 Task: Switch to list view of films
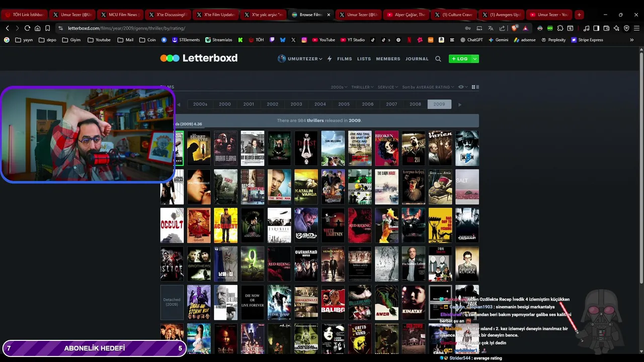pyautogui.click(x=477, y=87)
